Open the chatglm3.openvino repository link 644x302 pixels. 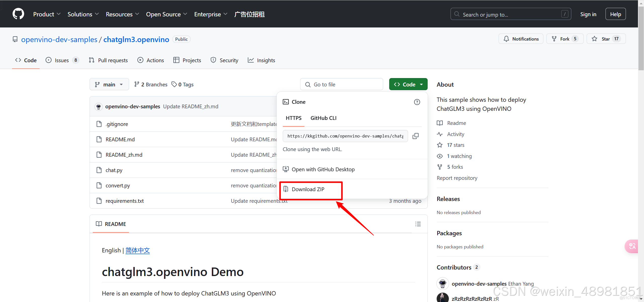[136, 39]
